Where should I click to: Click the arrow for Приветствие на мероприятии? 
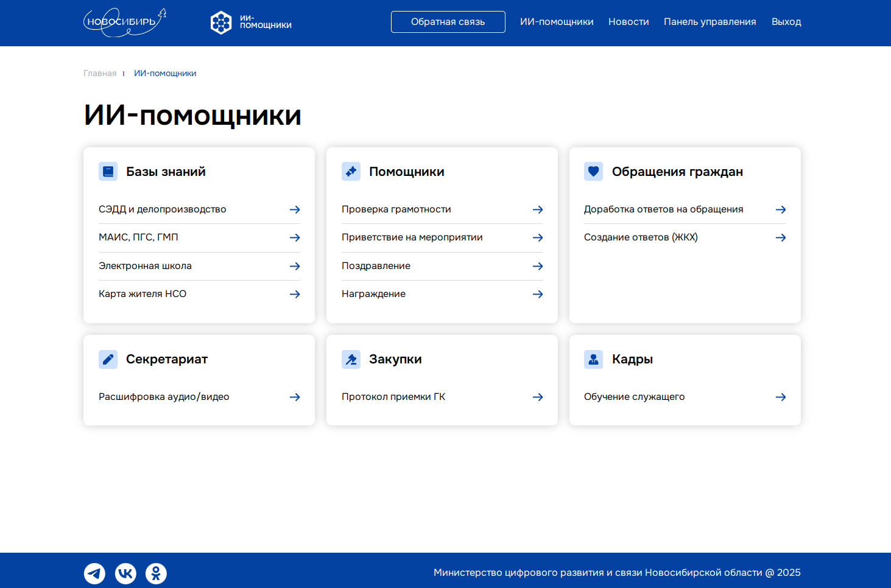538,237
